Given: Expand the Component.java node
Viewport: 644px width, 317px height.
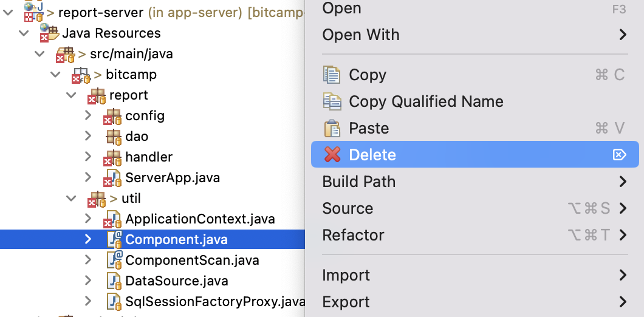Looking at the screenshot, I should click(87, 239).
